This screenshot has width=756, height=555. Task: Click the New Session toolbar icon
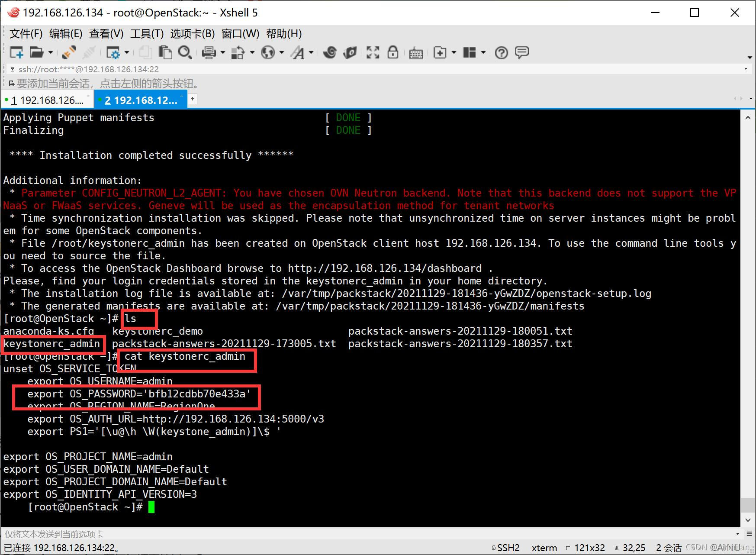pos(16,53)
